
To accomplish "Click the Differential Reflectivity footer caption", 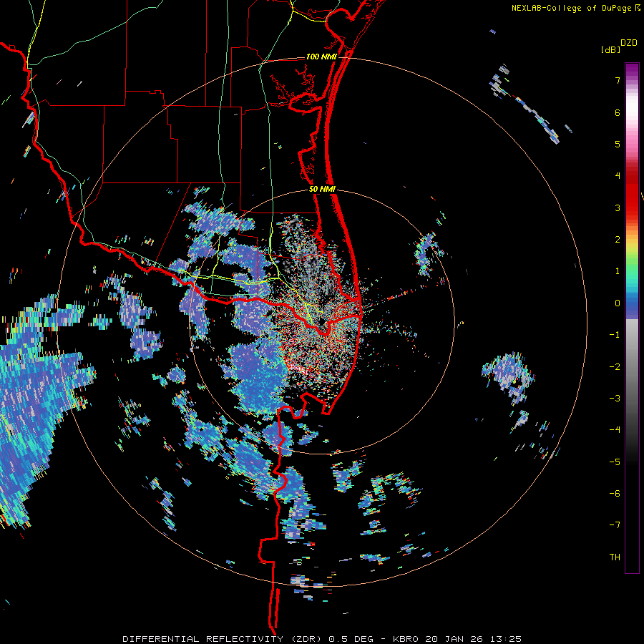I will click(322, 639).
